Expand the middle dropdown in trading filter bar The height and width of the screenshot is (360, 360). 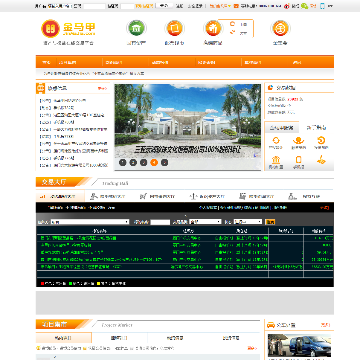tap(205, 222)
